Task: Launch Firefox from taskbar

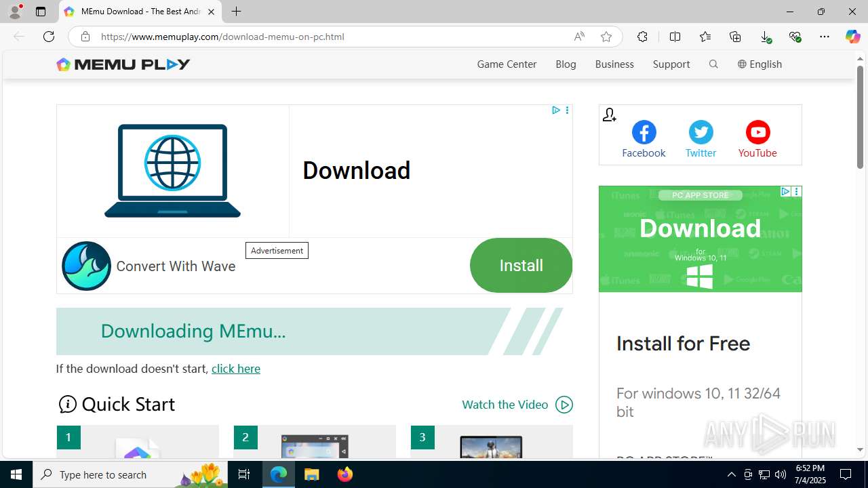Action: click(344, 474)
